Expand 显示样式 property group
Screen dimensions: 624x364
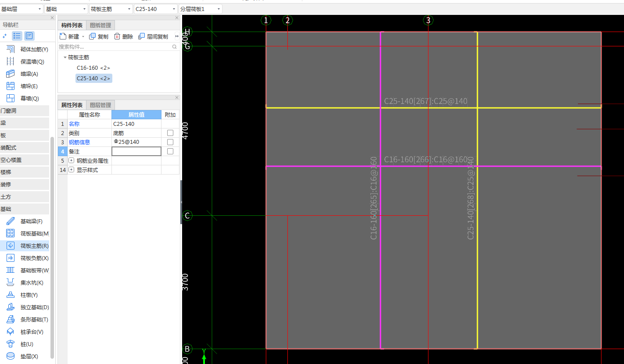(x=71, y=170)
